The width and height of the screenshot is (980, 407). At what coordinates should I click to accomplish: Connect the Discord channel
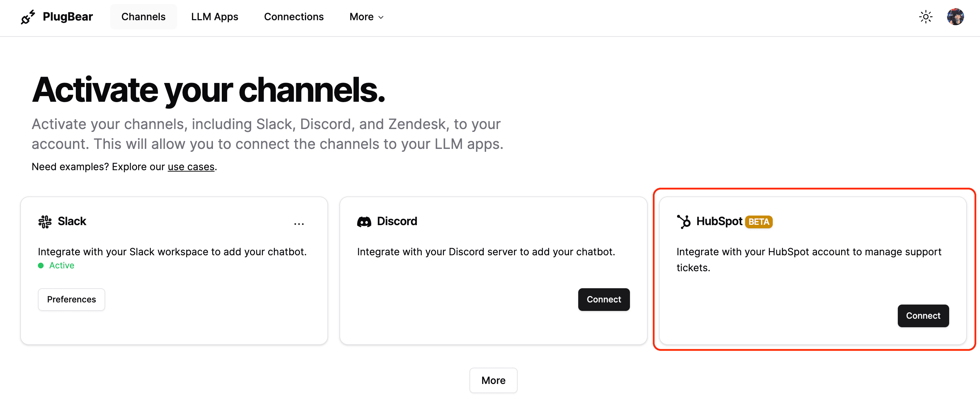604,299
